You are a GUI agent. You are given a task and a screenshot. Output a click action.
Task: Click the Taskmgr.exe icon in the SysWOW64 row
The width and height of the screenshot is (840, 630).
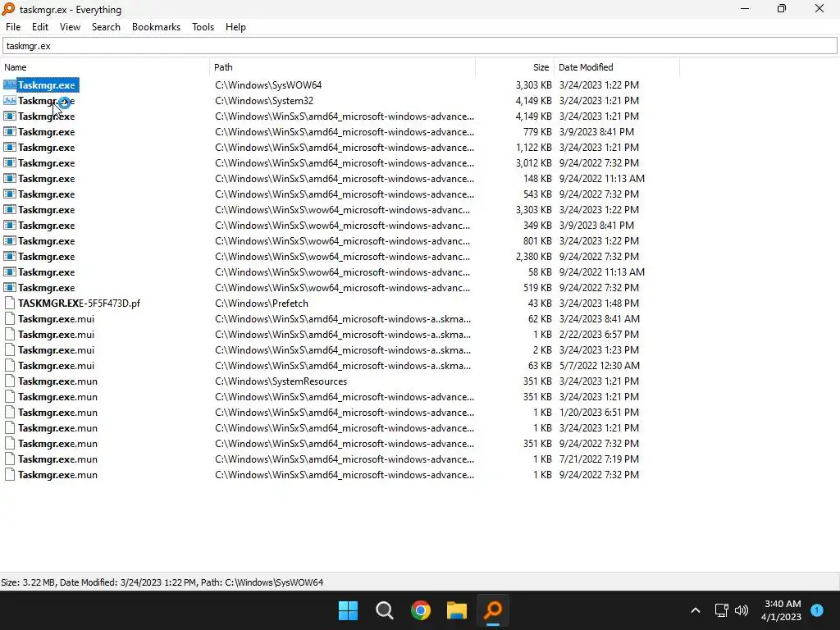click(10, 84)
